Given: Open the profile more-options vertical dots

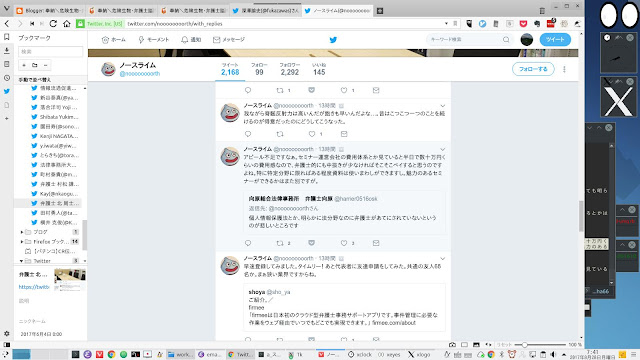Looking at the screenshot, I should click(x=564, y=69).
